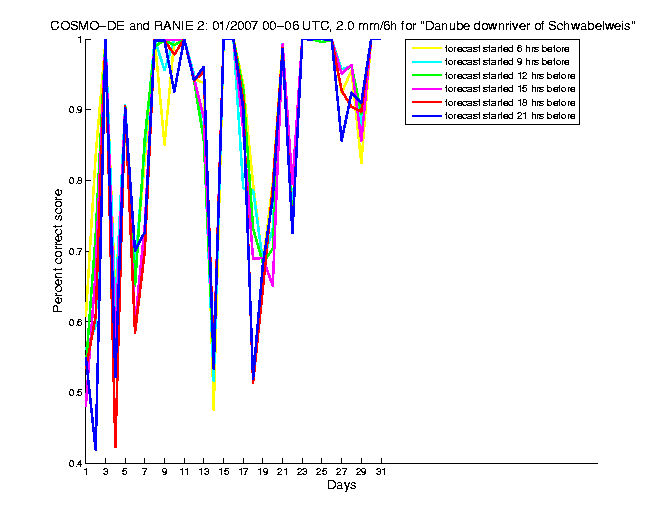Click the yellow line dip near day 14
This screenshot has height=520, width=660.
pos(214,409)
